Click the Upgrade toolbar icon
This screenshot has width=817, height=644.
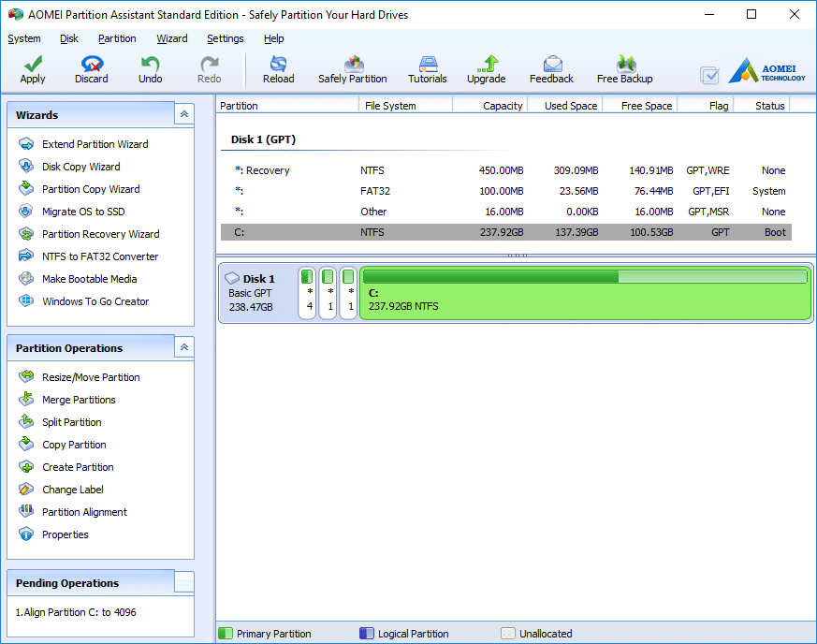[x=488, y=64]
